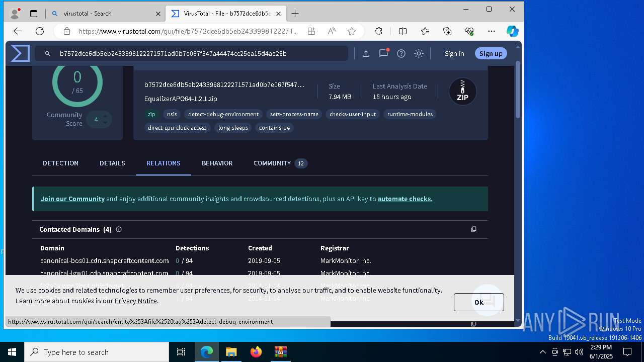Click the ZIP file type icon

[x=462, y=92]
